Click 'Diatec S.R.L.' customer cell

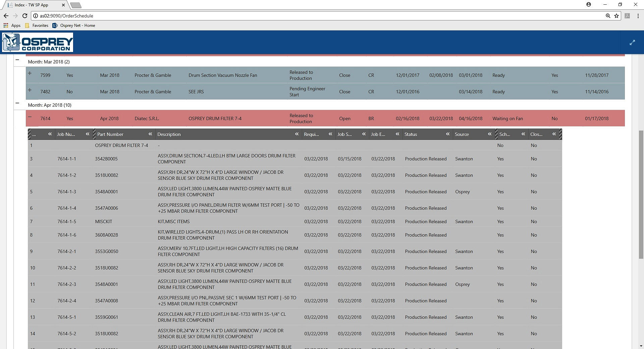147,118
